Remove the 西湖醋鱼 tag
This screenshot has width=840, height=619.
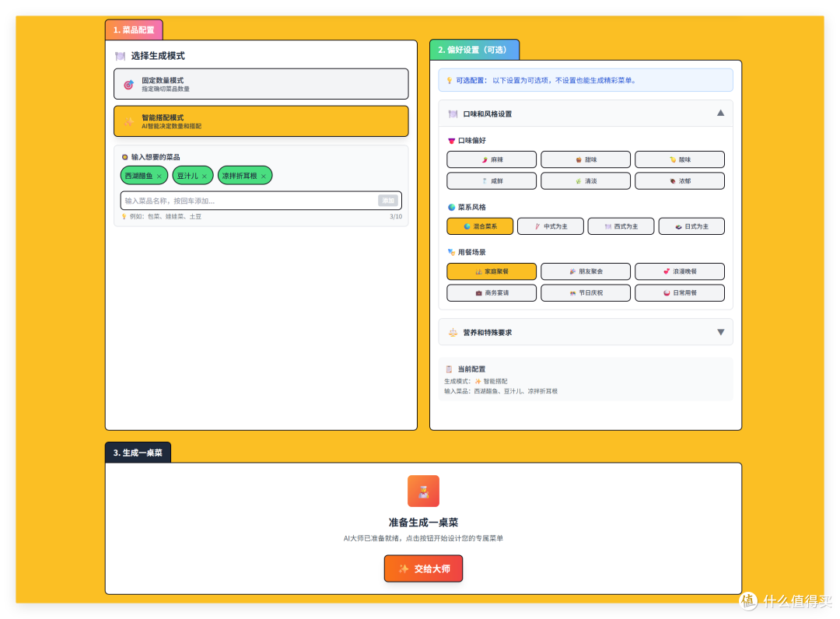point(159,177)
